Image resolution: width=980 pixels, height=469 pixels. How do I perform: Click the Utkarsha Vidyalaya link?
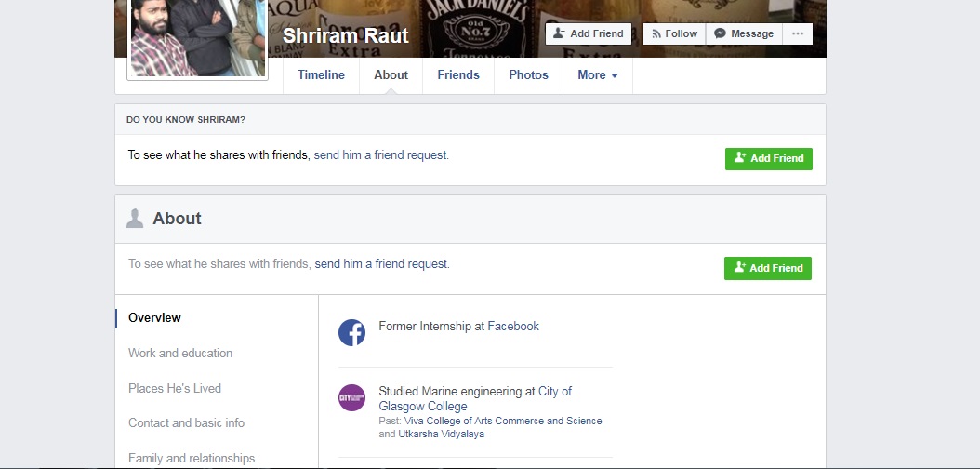click(x=442, y=434)
